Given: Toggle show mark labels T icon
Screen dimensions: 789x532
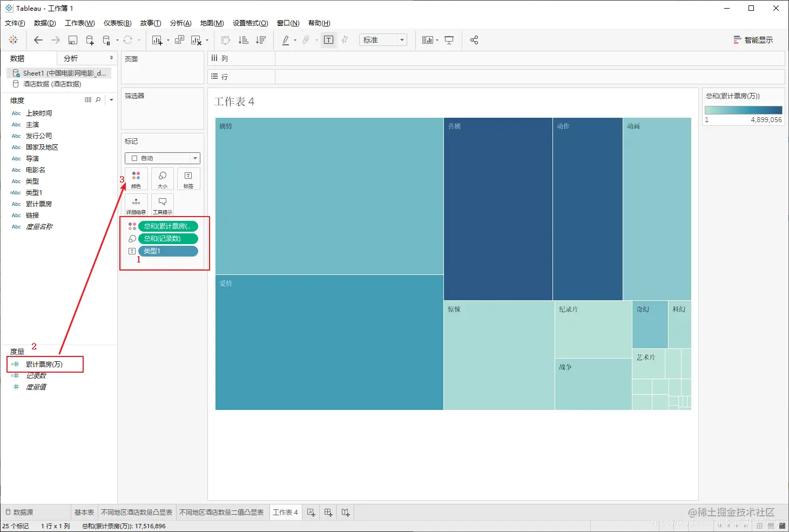Looking at the screenshot, I should (x=328, y=40).
